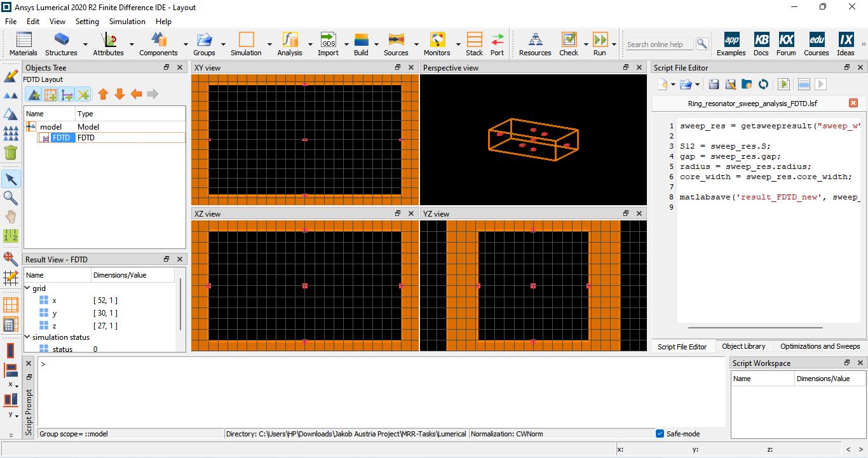Click the Search online help field
This screenshot has height=458, width=868.
click(659, 44)
